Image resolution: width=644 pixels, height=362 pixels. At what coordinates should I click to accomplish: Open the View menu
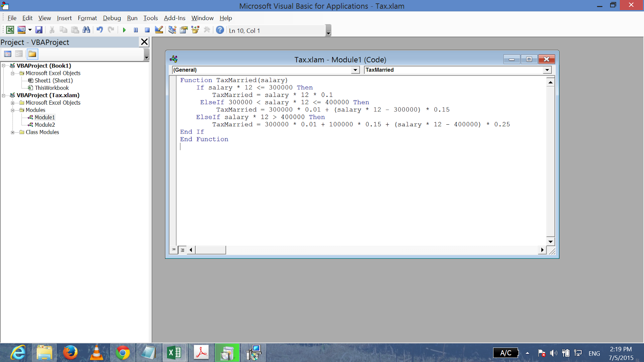[x=45, y=18]
